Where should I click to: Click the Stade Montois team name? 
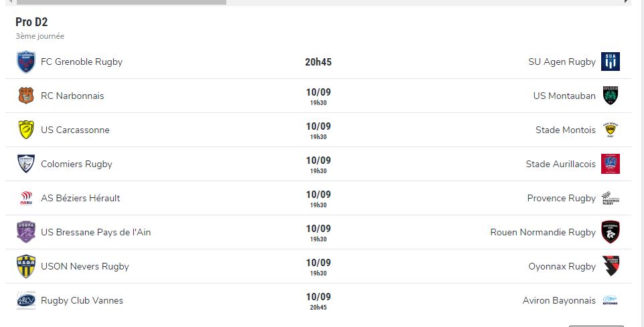tap(565, 130)
